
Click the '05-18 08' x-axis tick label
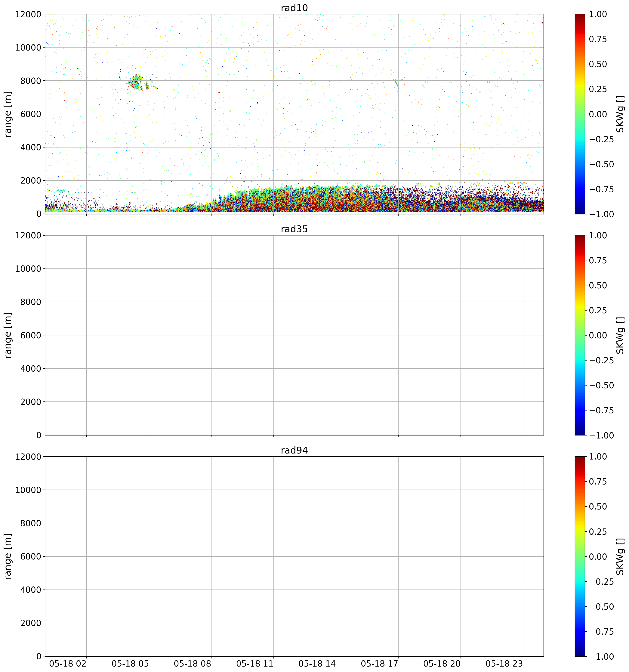click(193, 664)
